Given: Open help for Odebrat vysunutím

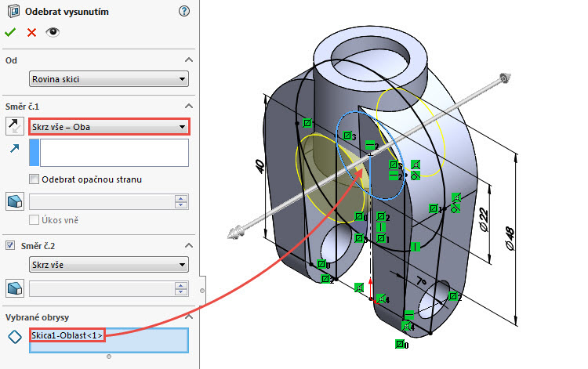Looking at the screenshot, I should pos(184,11).
